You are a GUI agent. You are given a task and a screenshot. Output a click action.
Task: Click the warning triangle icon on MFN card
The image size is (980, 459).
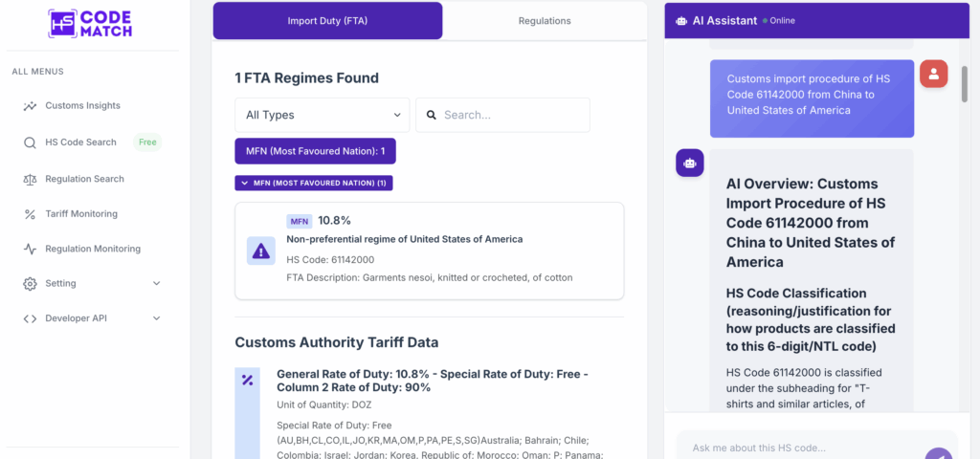260,251
